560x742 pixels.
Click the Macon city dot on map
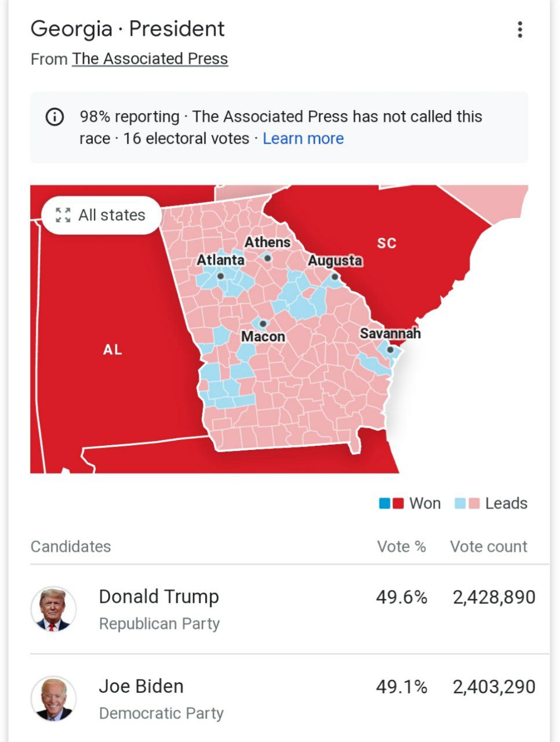(263, 323)
